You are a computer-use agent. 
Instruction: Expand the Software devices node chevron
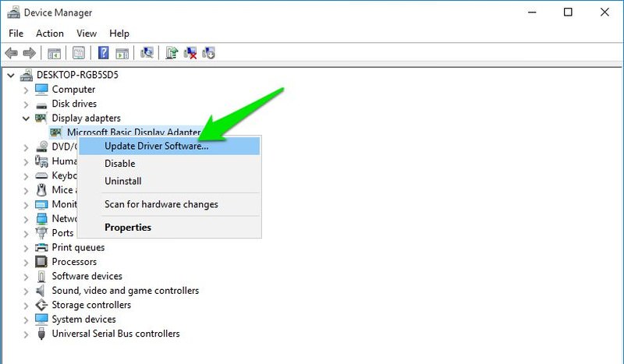click(26, 277)
